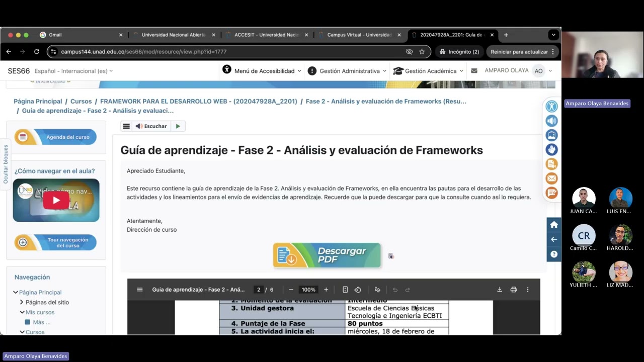Click the Más ... navigation item
Viewport: 644px width, 362px height.
pos(42,322)
